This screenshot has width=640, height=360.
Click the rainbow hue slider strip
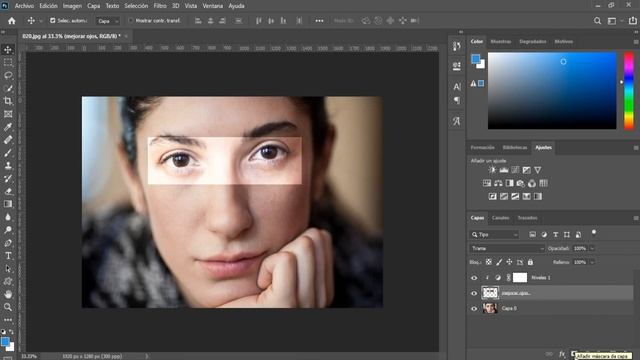point(629,91)
